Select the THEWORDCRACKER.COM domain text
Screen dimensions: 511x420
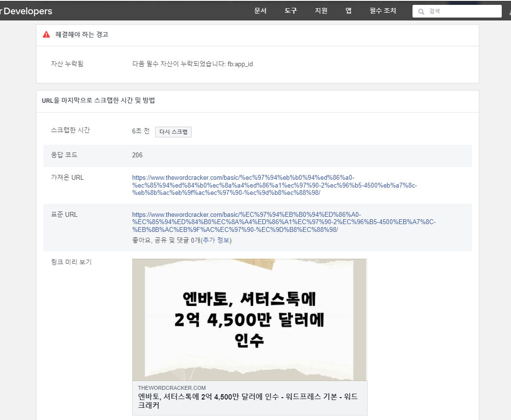point(172,388)
